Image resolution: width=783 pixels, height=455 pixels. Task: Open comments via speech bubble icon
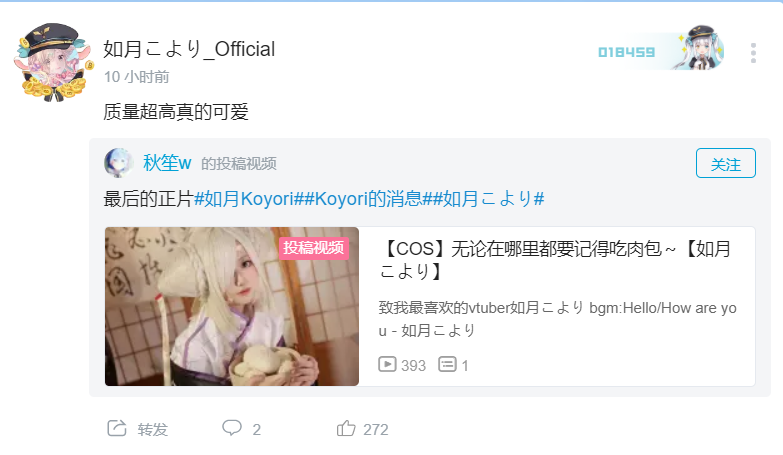point(232,428)
